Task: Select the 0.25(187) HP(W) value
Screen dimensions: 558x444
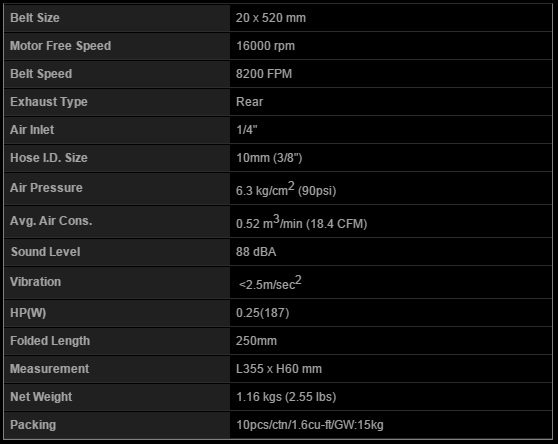Action: click(263, 313)
